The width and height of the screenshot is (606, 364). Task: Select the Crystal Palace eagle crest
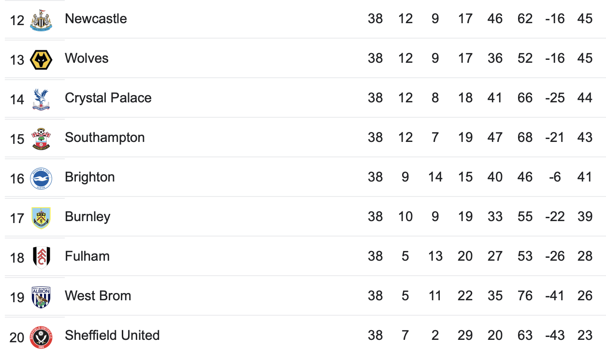tap(41, 99)
